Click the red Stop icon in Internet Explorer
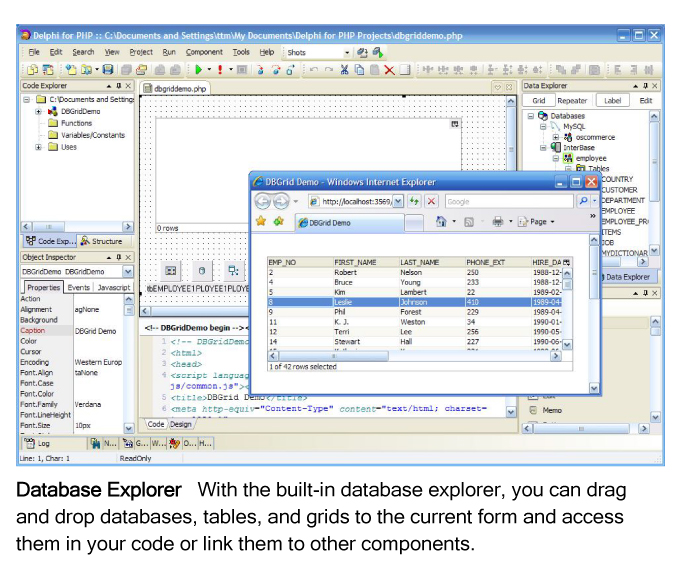The image size is (683, 568). point(431,201)
